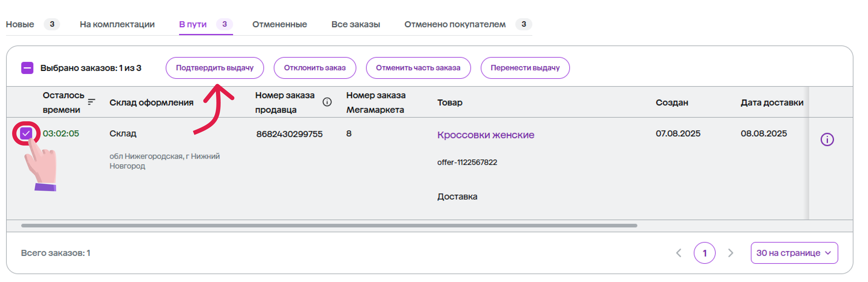Click the Перенести выдачу button
This screenshot has width=868, height=282.
pyautogui.click(x=525, y=68)
